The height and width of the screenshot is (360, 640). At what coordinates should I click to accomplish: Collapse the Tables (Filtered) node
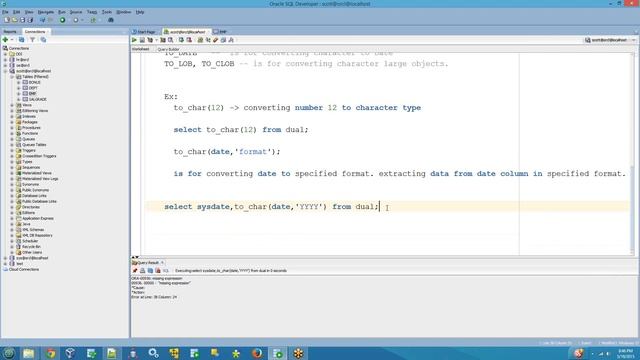(x=12, y=77)
